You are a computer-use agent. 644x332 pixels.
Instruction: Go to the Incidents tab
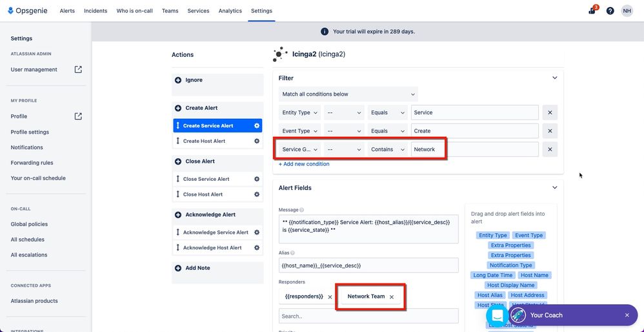coord(96,11)
